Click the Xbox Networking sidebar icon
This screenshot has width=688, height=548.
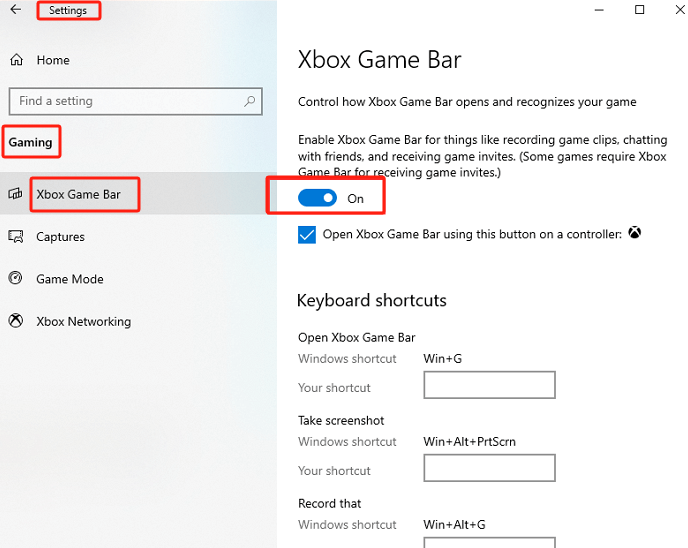pyautogui.click(x=16, y=322)
